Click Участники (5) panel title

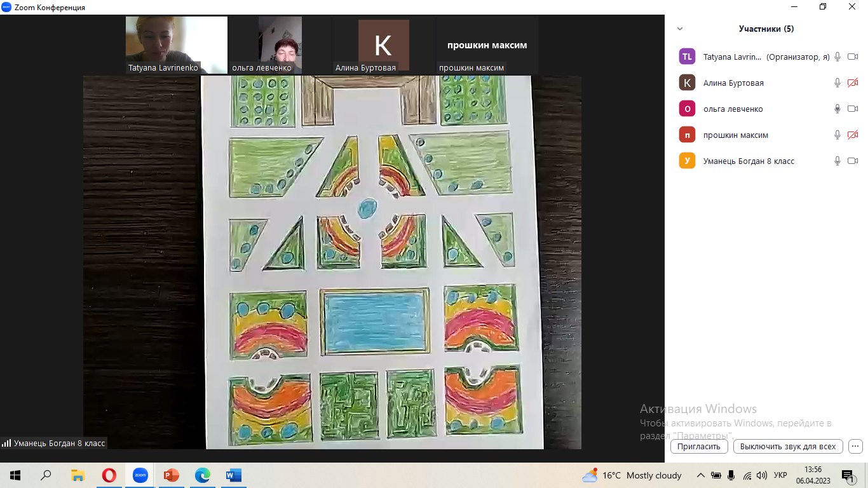766,29
